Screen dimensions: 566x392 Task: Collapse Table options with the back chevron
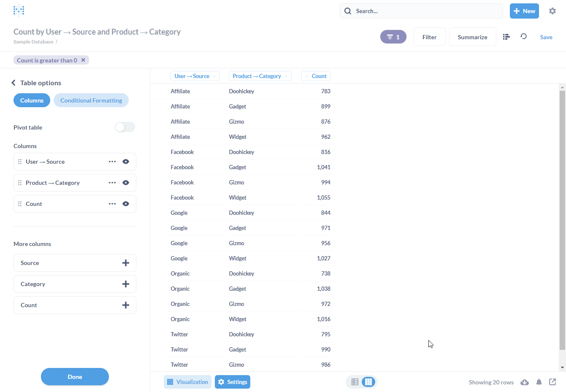coord(13,83)
